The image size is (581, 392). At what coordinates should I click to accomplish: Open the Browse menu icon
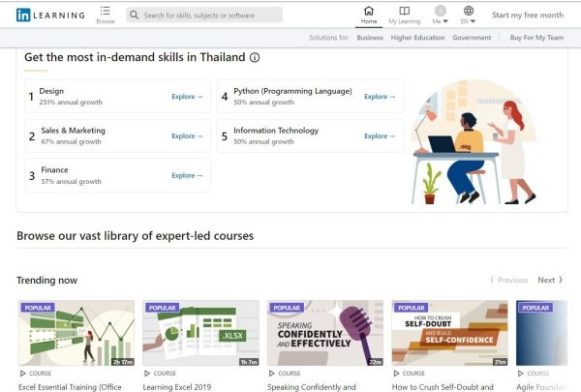pos(105,12)
